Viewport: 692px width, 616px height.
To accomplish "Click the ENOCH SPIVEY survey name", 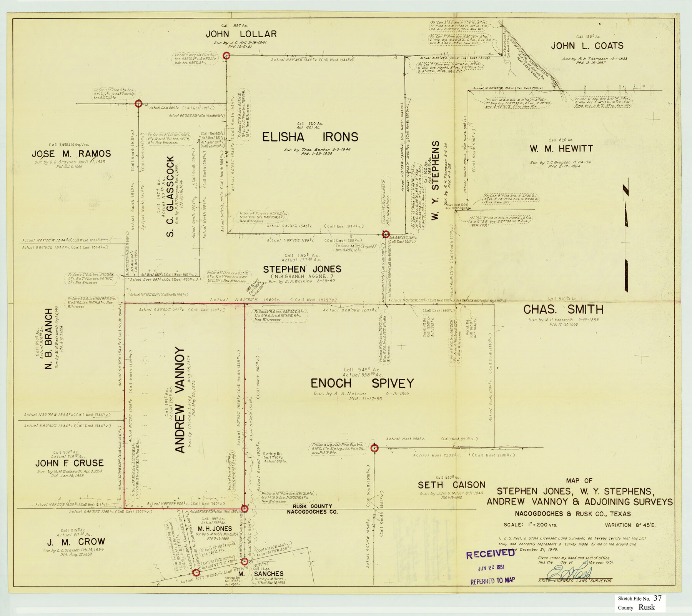I will pos(362,383).
